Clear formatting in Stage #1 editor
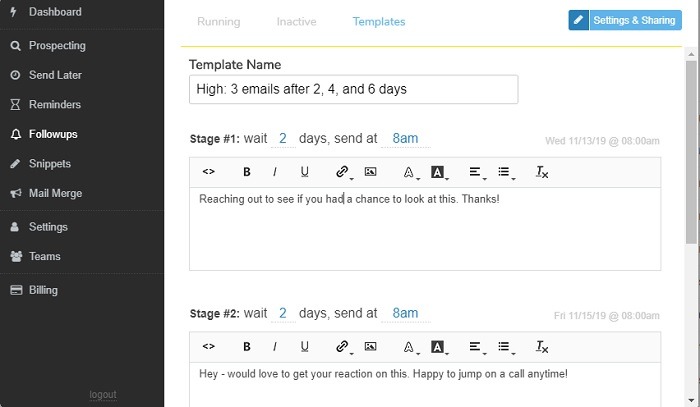 pos(542,172)
